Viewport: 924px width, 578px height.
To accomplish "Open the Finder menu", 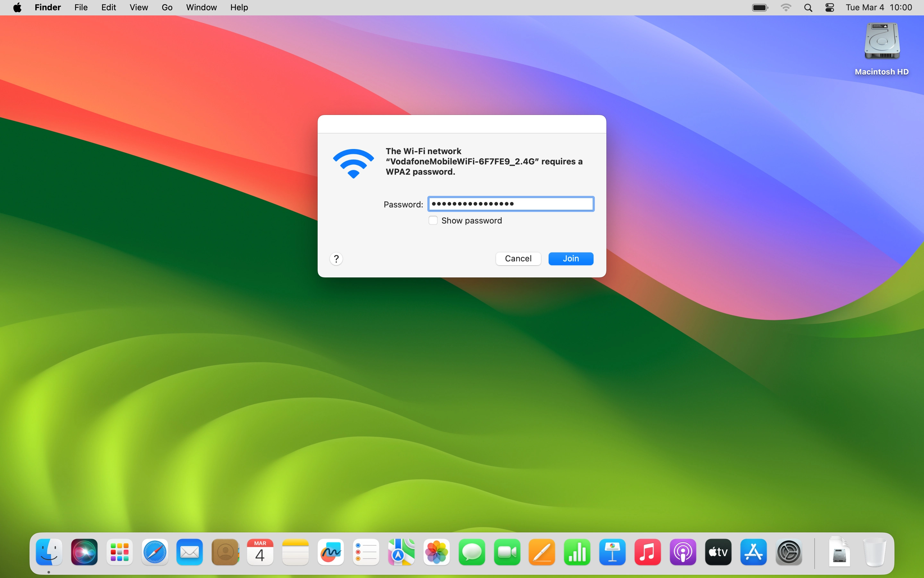I will (x=48, y=8).
